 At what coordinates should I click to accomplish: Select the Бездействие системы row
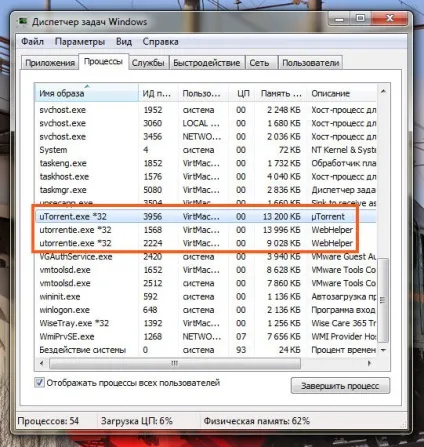206,350
